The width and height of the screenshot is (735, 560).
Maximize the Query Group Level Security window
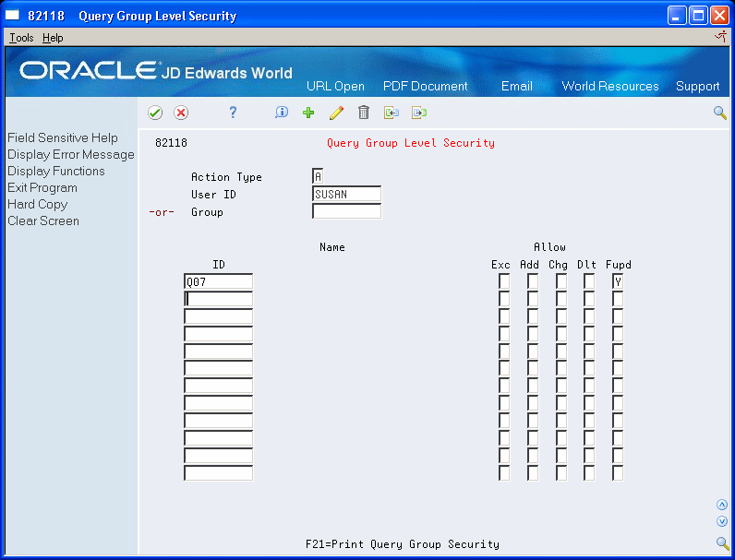pos(698,16)
